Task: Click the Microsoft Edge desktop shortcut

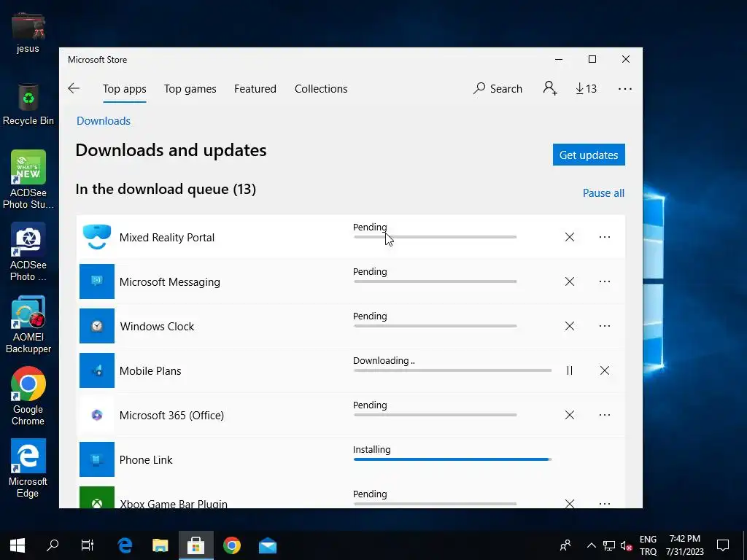Action: 28,468
